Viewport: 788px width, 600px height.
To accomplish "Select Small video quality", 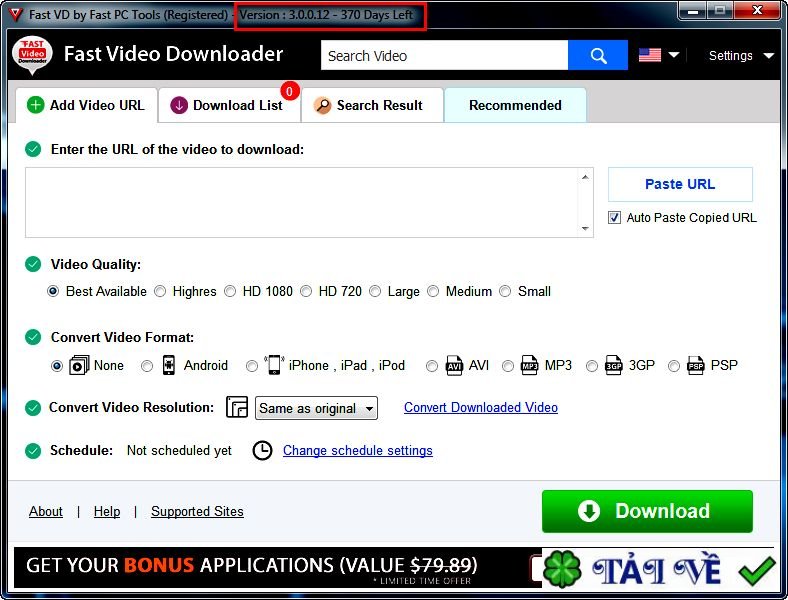I will (505, 291).
